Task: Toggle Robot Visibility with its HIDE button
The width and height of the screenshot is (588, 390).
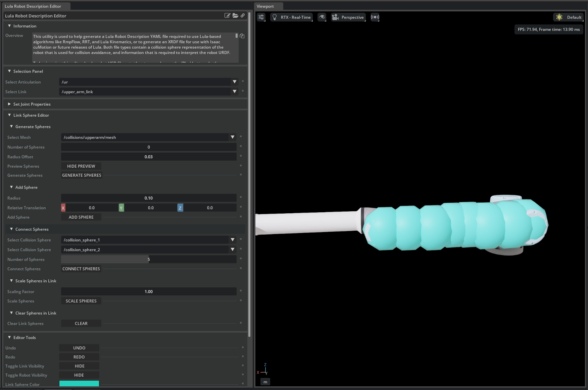Action: (x=79, y=375)
